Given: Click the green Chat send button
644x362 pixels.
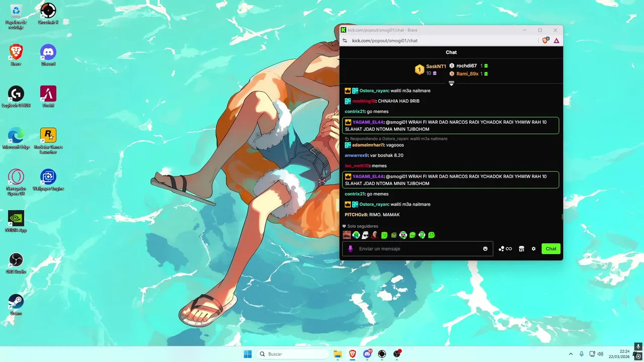Looking at the screenshot, I should tap(551, 249).
